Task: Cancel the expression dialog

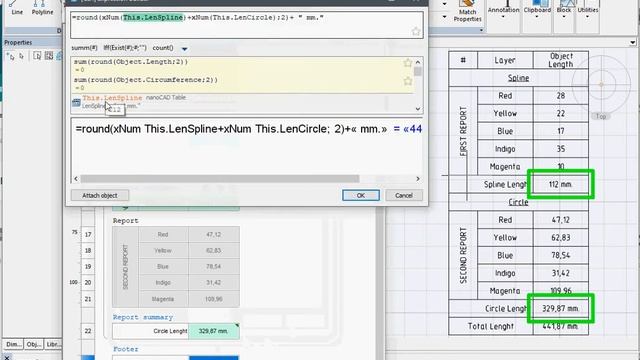Action: point(404,196)
